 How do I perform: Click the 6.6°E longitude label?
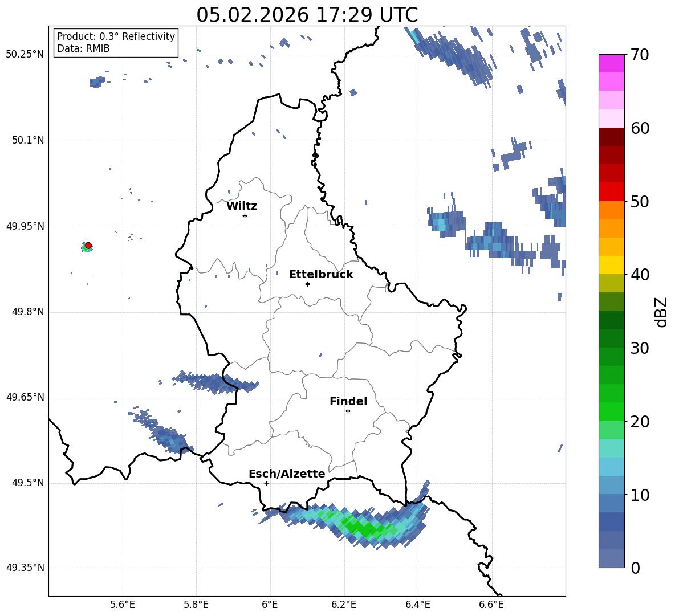[x=491, y=605]
